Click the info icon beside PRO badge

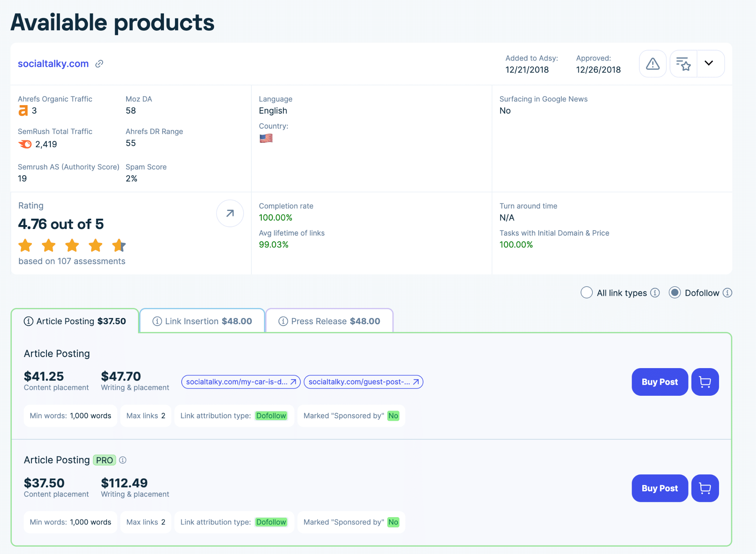click(123, 460)
